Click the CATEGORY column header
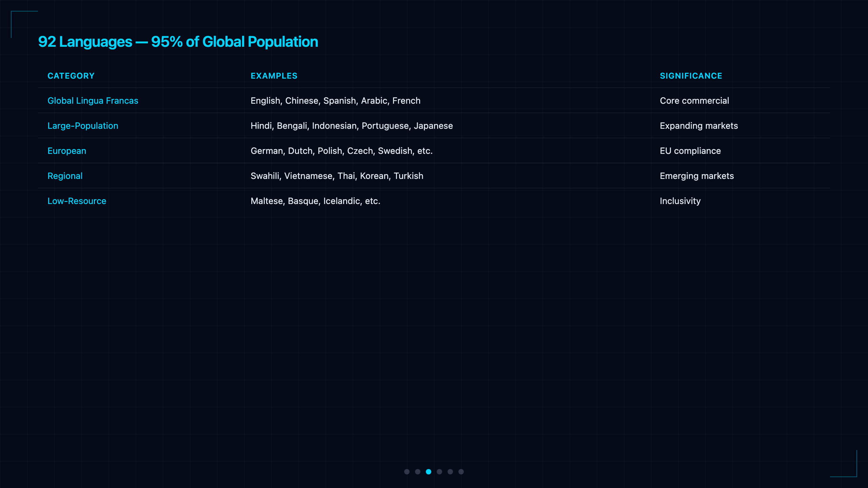The image size is (868, 488). click(x=71, y=76)
